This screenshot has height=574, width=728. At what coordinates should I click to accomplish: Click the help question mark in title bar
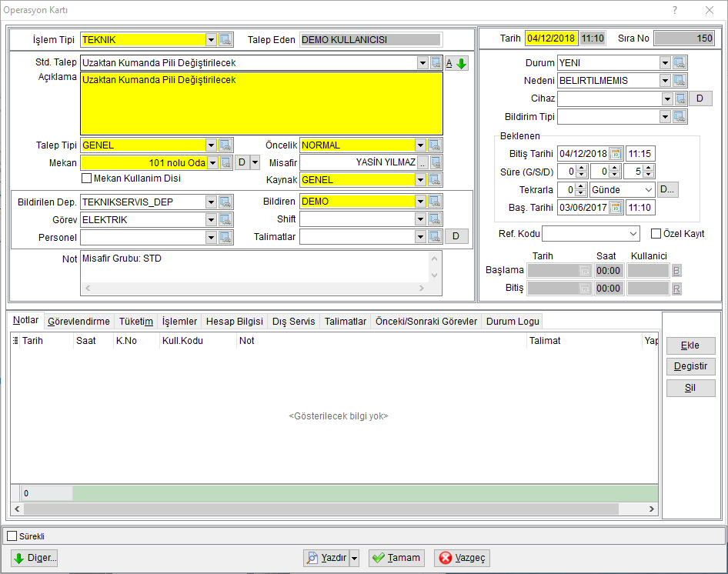(x=675, y=10)
